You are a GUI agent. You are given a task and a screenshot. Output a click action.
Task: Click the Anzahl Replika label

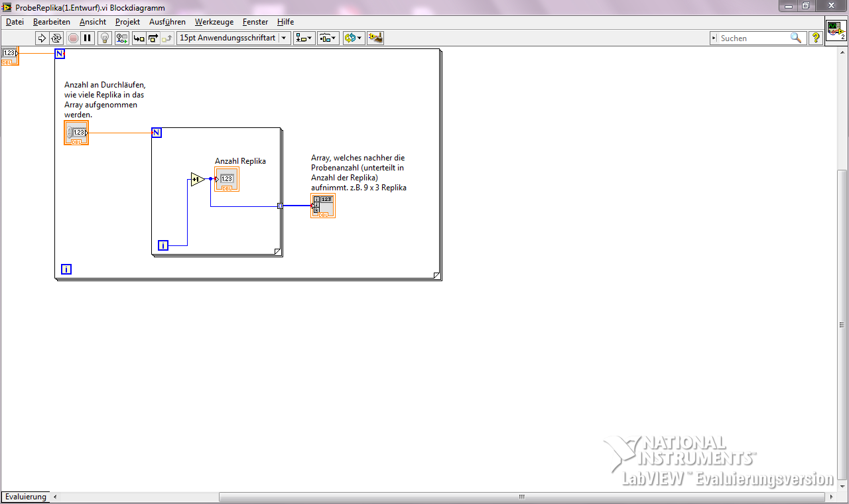pyautogui.click(x=240, y=161)
